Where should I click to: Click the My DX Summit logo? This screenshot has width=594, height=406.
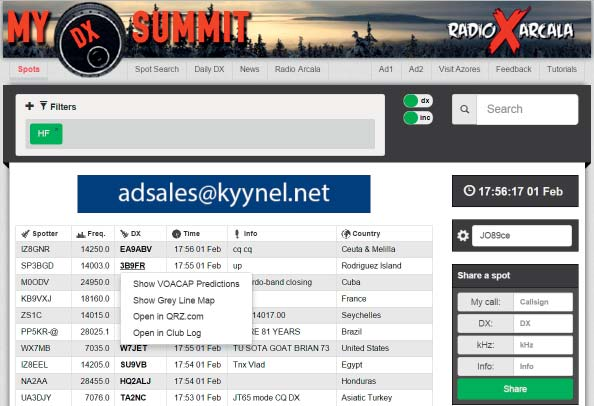(129, 36)
